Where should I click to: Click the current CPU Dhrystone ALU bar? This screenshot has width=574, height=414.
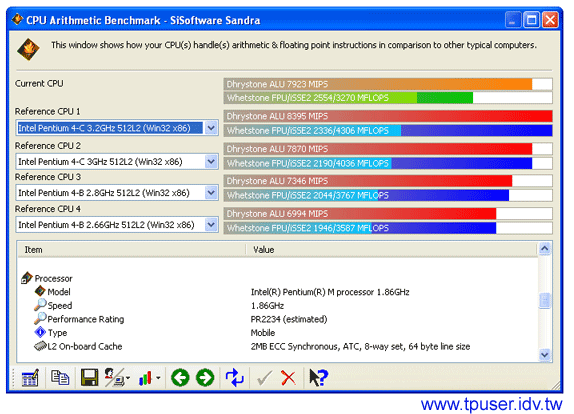click(388, 84)
